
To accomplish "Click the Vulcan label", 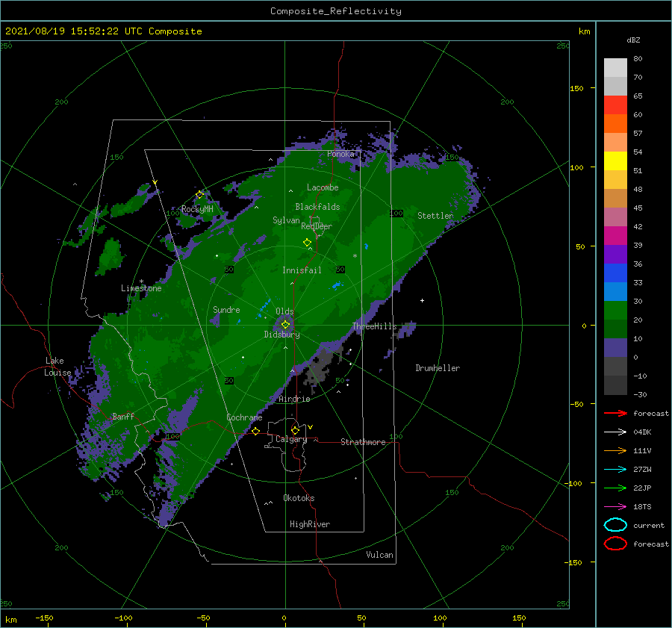I will [379, 555].
